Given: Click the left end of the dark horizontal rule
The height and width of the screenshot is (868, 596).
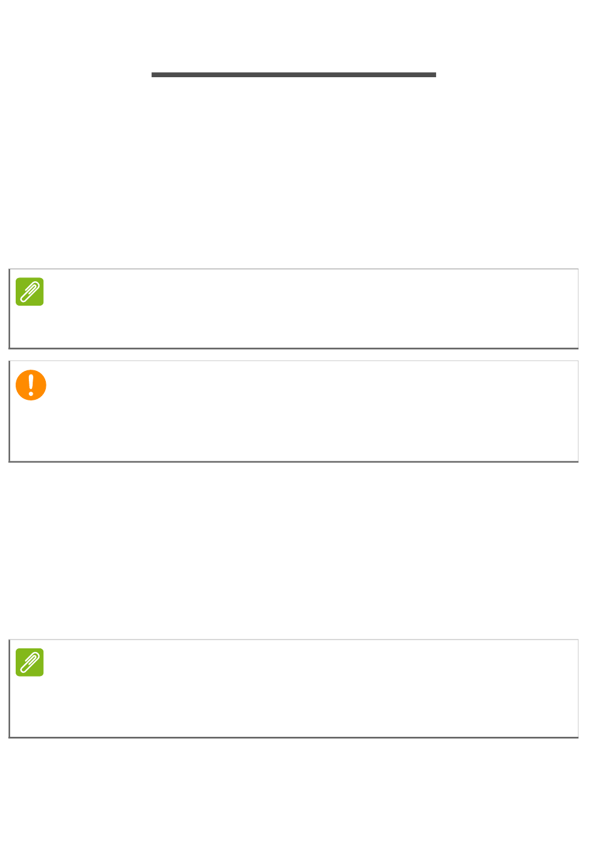Looking at the screenshot, I should pyautogui.click(x=154, y=75).
